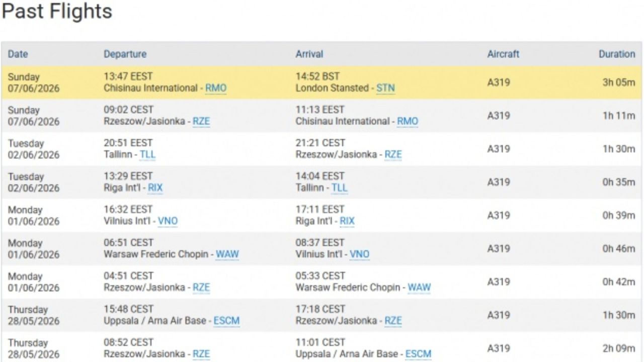This screenshot has width=644, height=362.
Task: Click the Date column header
Action: tap(18, 54)
